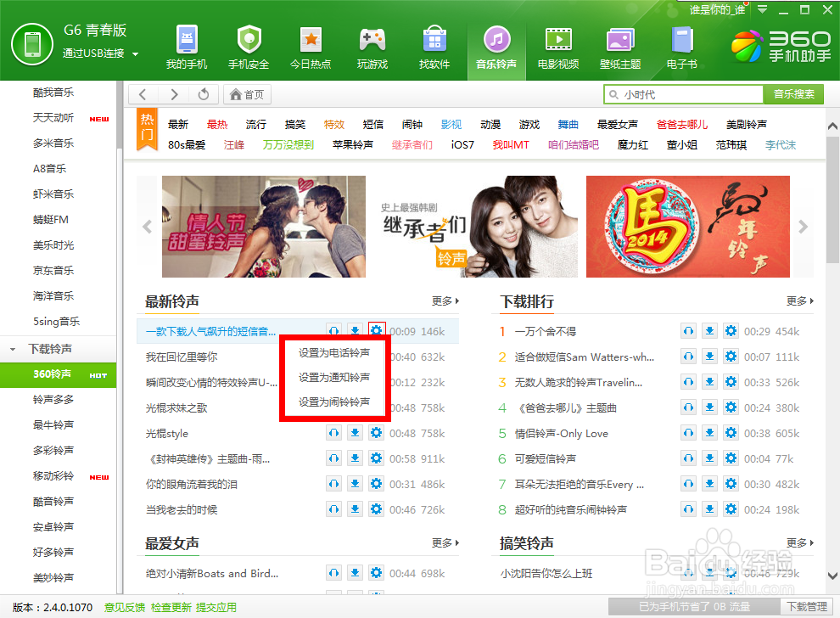Click the main page scrollbar down arrow
Screen dimensions: 840x618
click(832, 576)
